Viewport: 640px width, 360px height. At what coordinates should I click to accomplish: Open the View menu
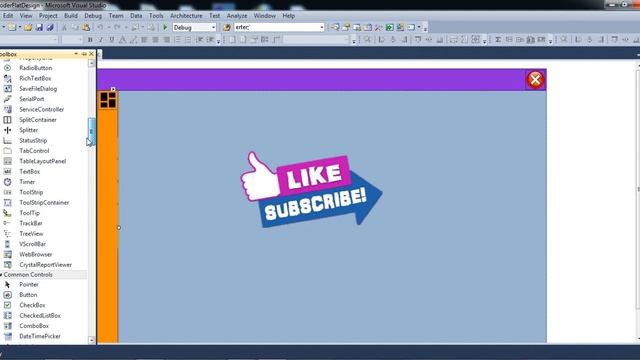coord(26,16)
